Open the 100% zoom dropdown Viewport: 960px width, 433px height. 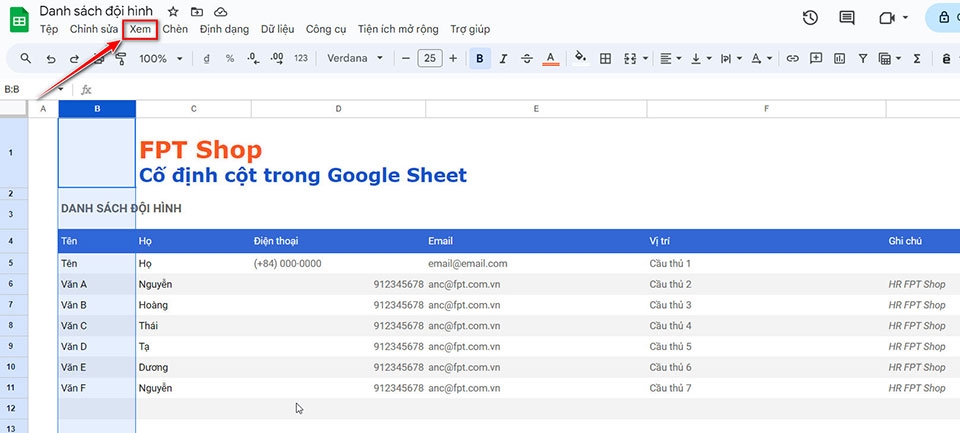tap(161, 59)
